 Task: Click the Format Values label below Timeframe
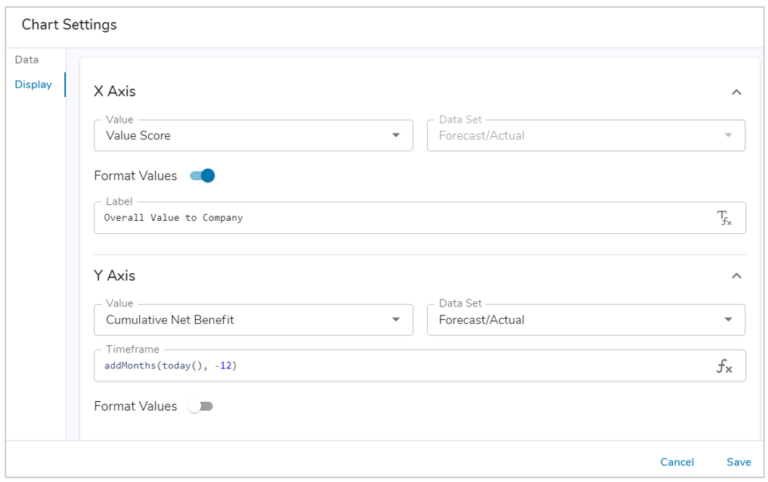pos(135,407)
